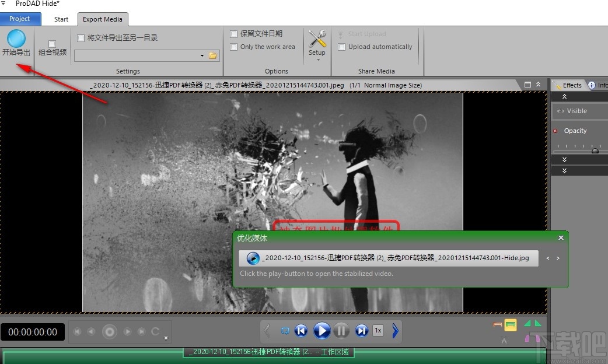Collapse the top Effects section chevron
This screenshot has height=364, width=608.
click(x=565, y=96)
